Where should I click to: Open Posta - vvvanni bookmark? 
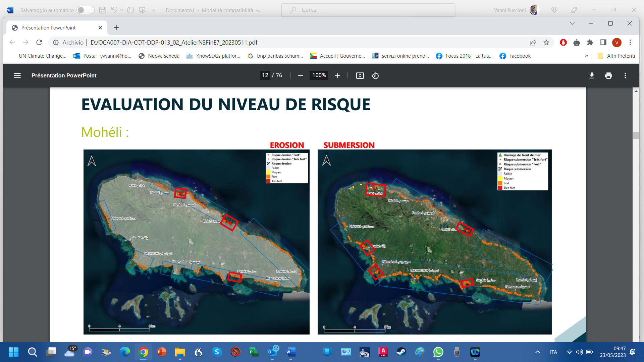click(102, 56)
